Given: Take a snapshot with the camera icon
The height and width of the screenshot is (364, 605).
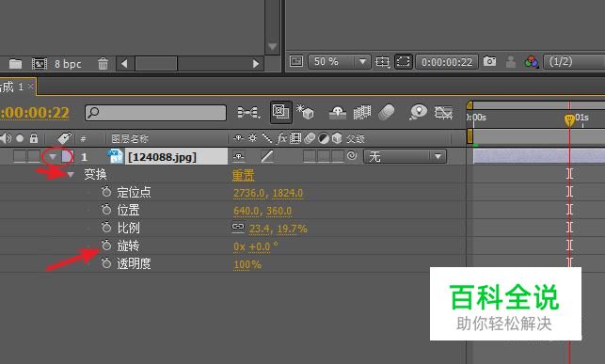Looking at the screenshot, I should 489,61.
